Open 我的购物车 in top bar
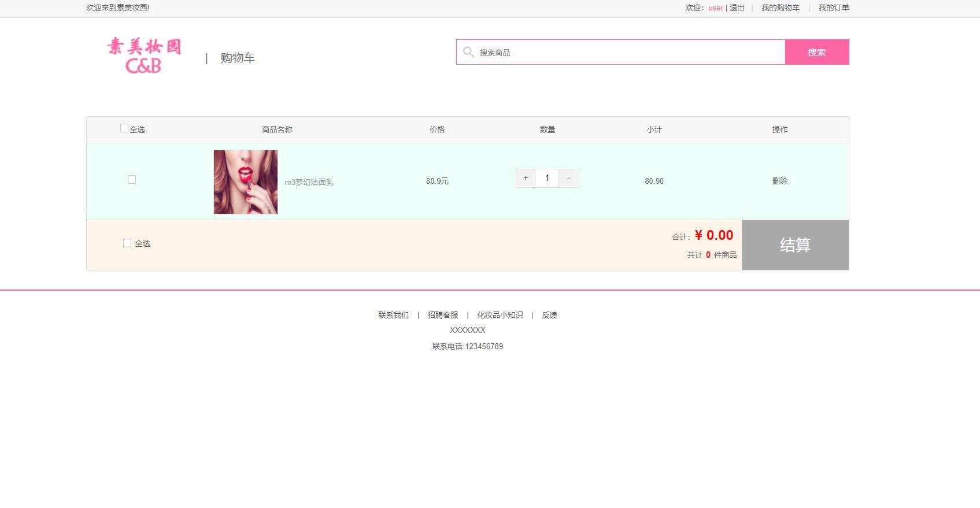The height and width of the screenshot is (508, 980). (781, 8)
